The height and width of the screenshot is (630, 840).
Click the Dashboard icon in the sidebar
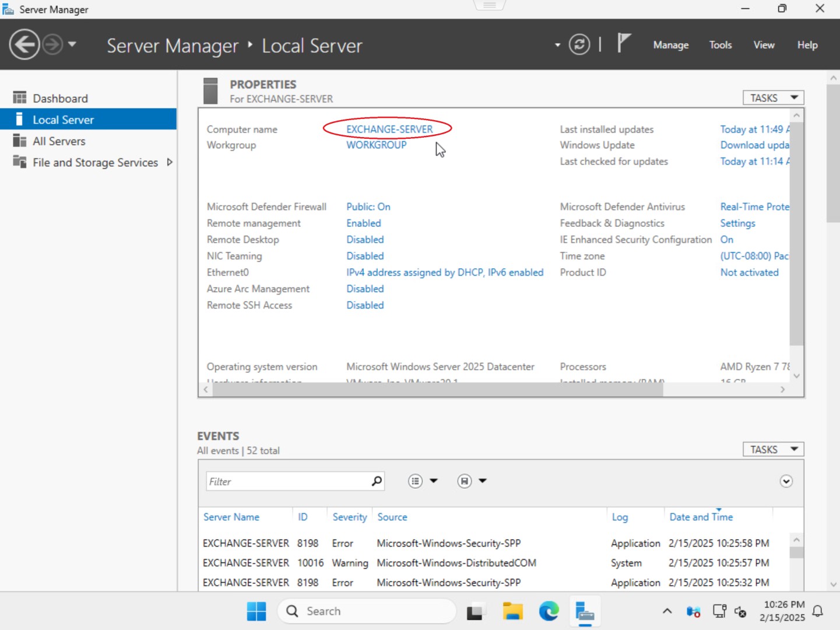tap(20, 97)
